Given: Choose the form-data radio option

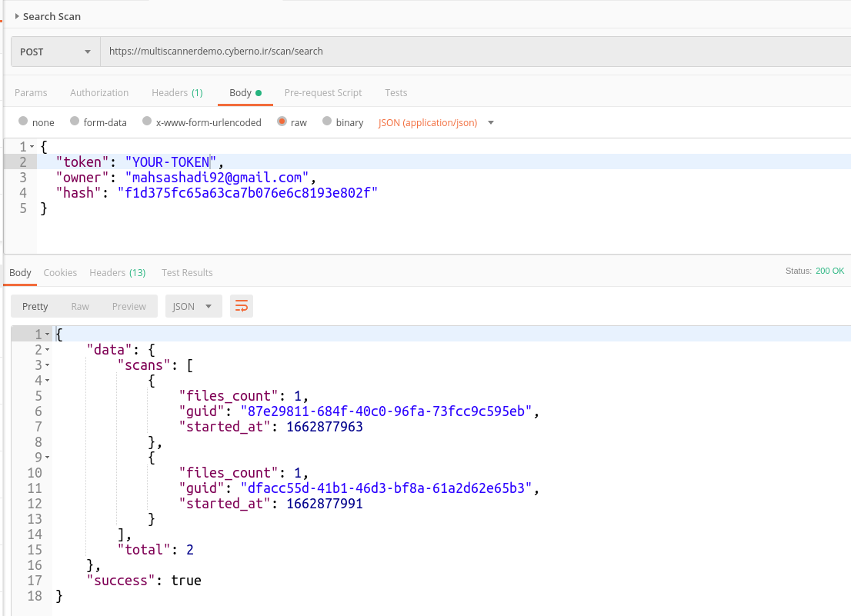Looking at the screenshot, I should coord(75,122).
